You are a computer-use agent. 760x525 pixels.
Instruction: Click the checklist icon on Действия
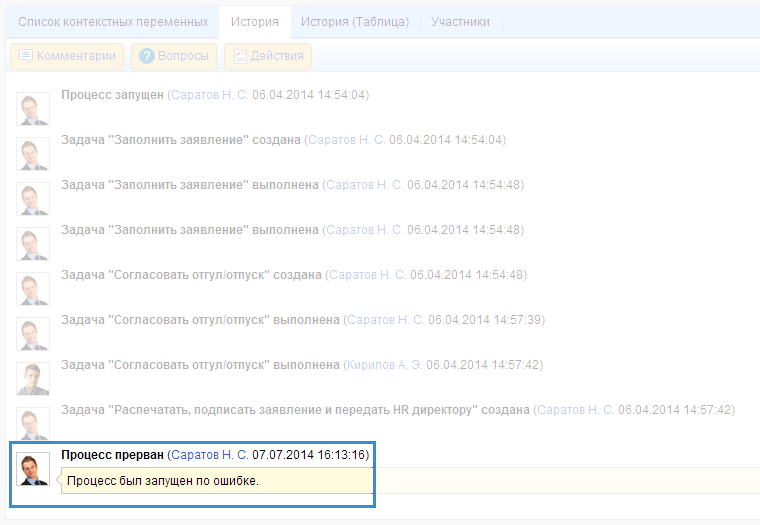tap(240, 56)
